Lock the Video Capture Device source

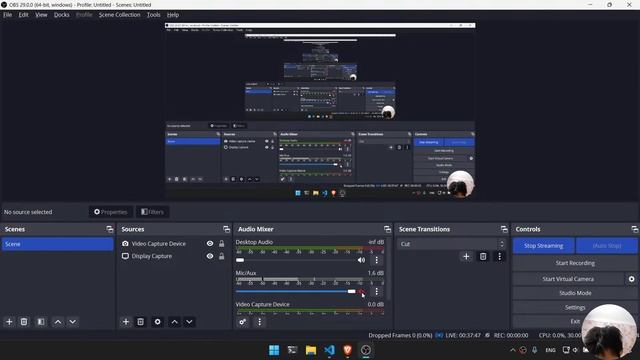click(x=221, y=244)
